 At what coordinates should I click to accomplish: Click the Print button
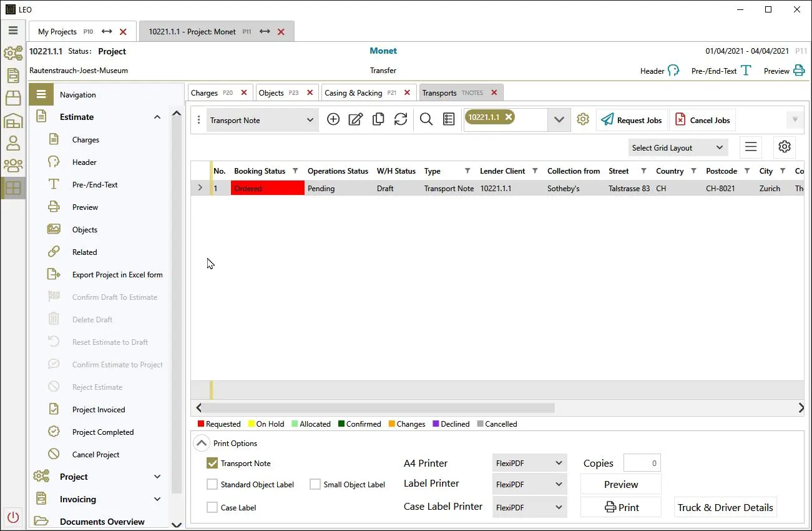(x=621, y=507)
